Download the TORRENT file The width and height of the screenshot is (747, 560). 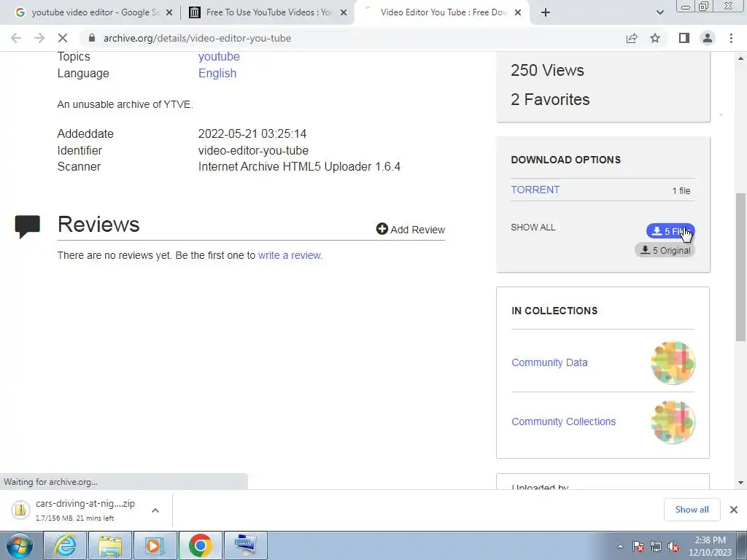(535, 190)
